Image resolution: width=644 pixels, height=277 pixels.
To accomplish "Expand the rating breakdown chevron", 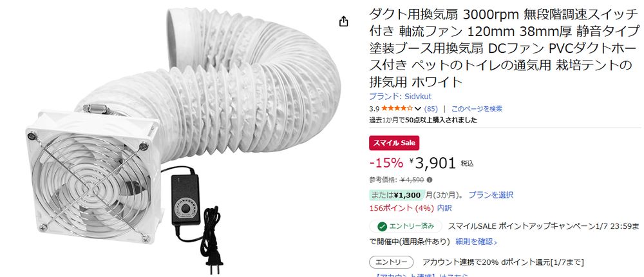I will pyautogui.click(x=418, y=109).
